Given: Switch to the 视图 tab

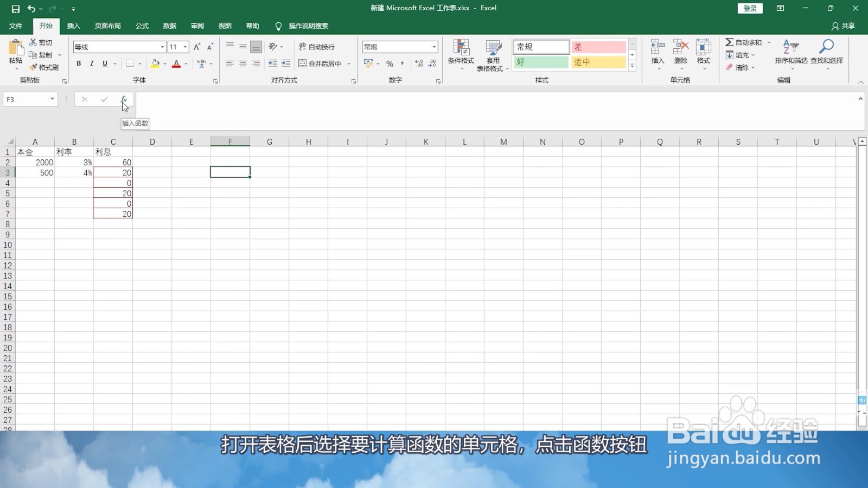Looking at the screenshot, I should click(225, 26).
